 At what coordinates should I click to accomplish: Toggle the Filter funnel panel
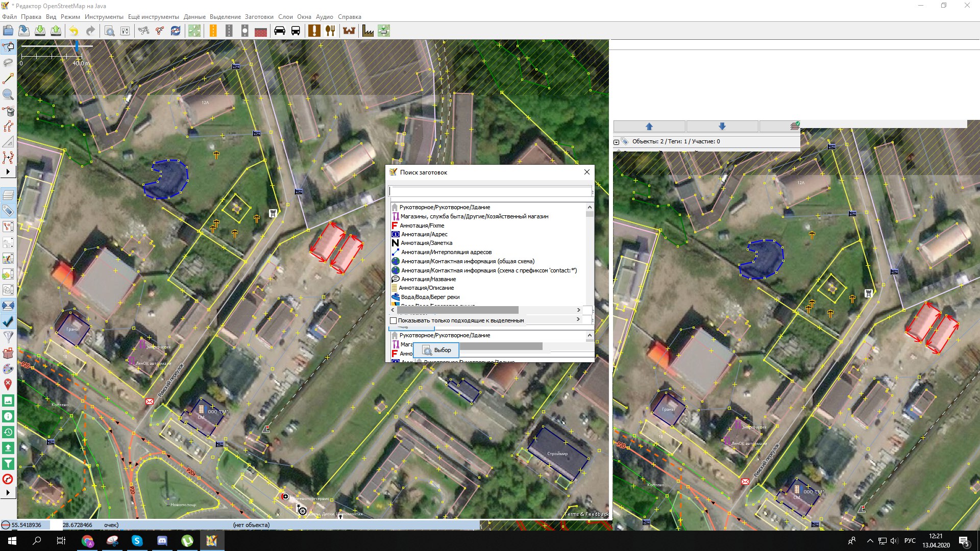coord(8,337)
